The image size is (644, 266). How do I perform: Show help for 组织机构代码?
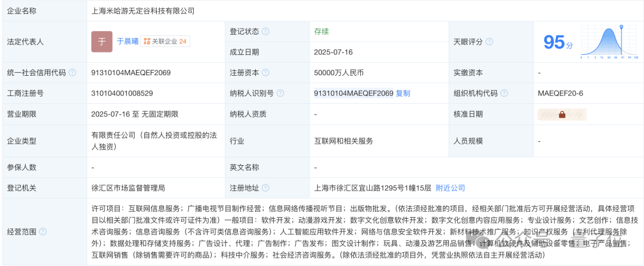pyautogui.click(x=504, y=93)
